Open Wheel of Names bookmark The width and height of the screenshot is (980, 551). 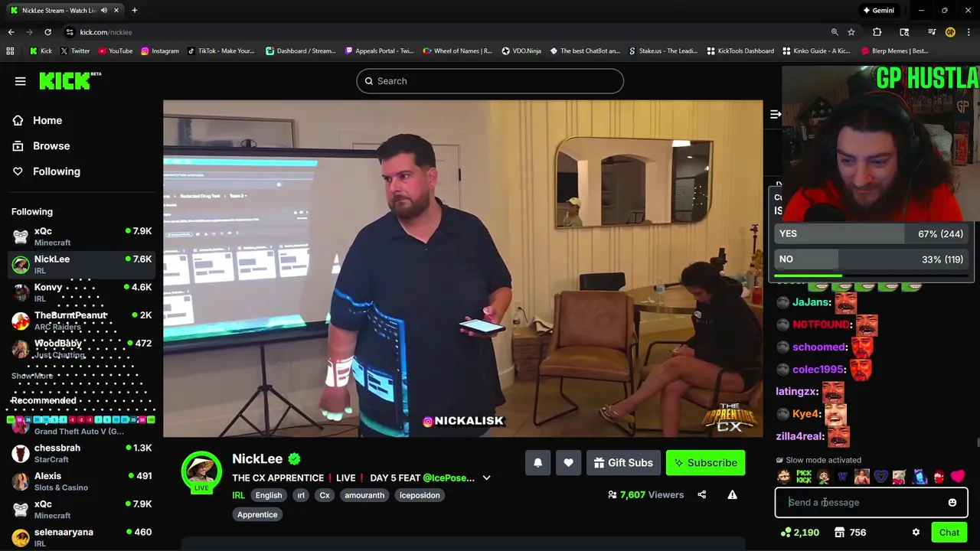coord(457,51)
